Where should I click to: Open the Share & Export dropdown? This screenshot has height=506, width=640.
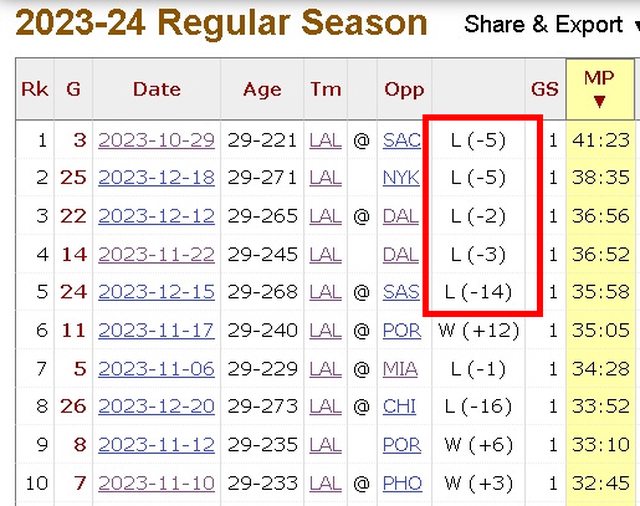[x=543, y=24]
